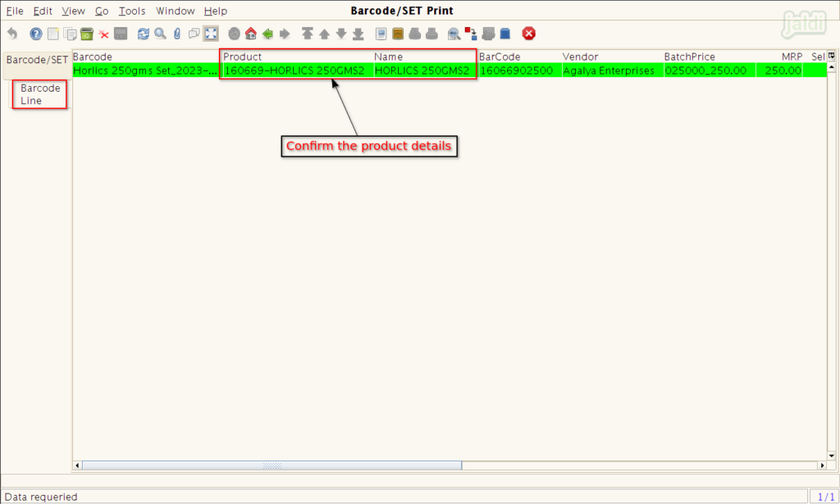Open the Report icon in the toolbar
Image resolution: width=840 pixels, height=504 pixels.
[381, 34]
